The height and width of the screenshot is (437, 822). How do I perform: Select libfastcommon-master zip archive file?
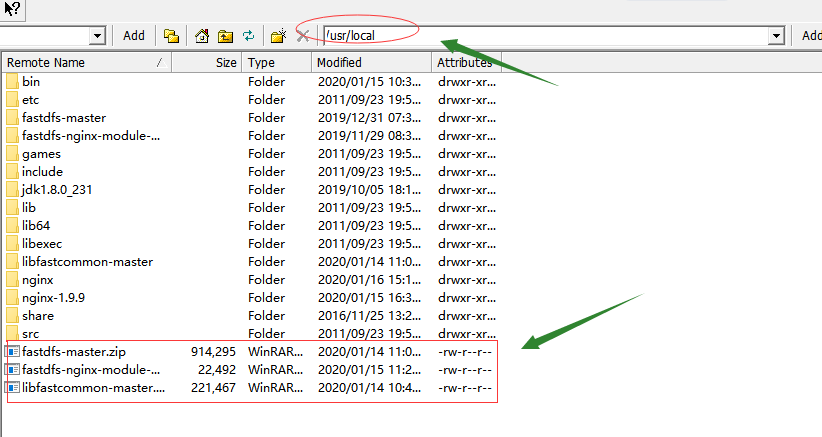coord(93,388)
